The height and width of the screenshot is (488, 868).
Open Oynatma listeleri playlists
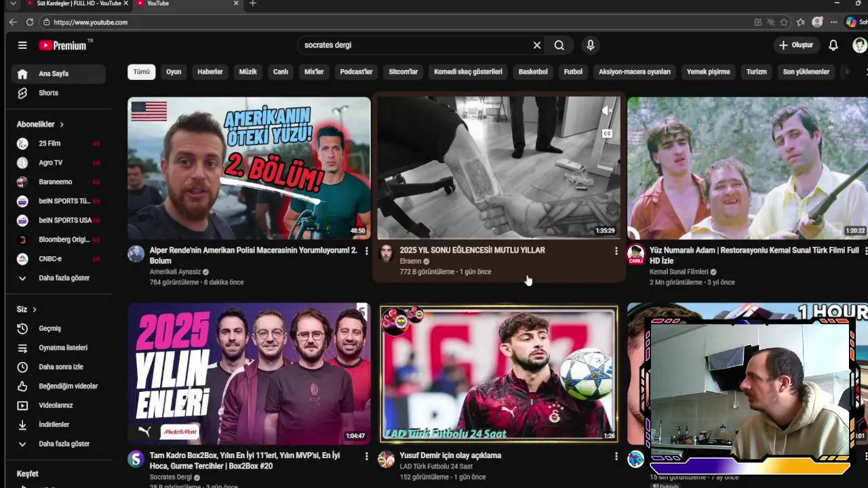pyautogui.click(x=58, y=348)
